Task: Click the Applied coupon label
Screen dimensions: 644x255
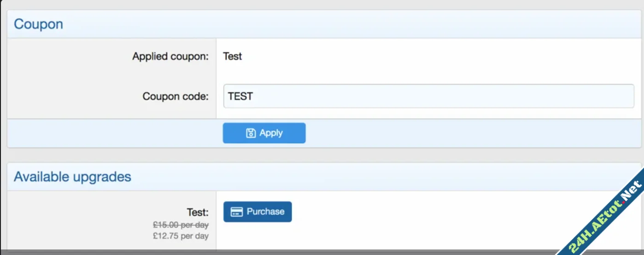Action: 170,56
